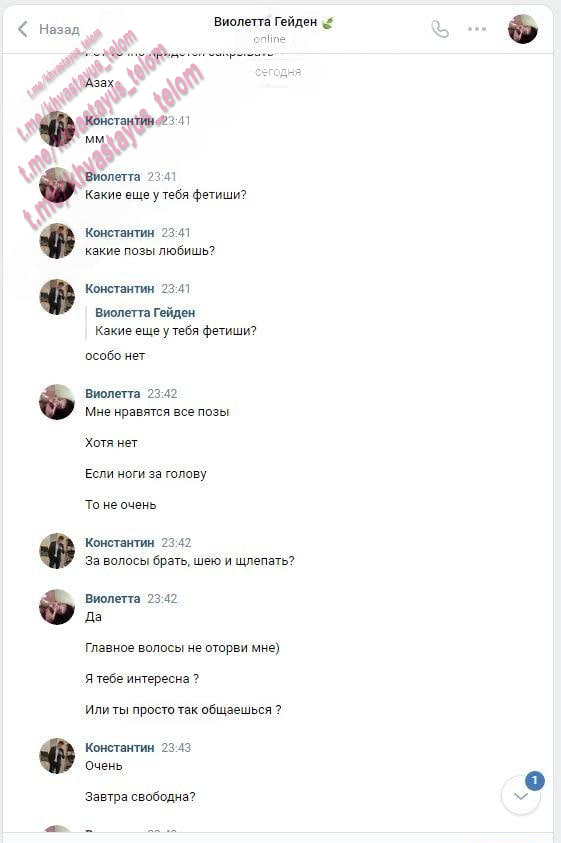Click Виолетта's avatar beside the "Да" message
The image size is (561, 843).
pyautogui.click(x=57, y=607)
